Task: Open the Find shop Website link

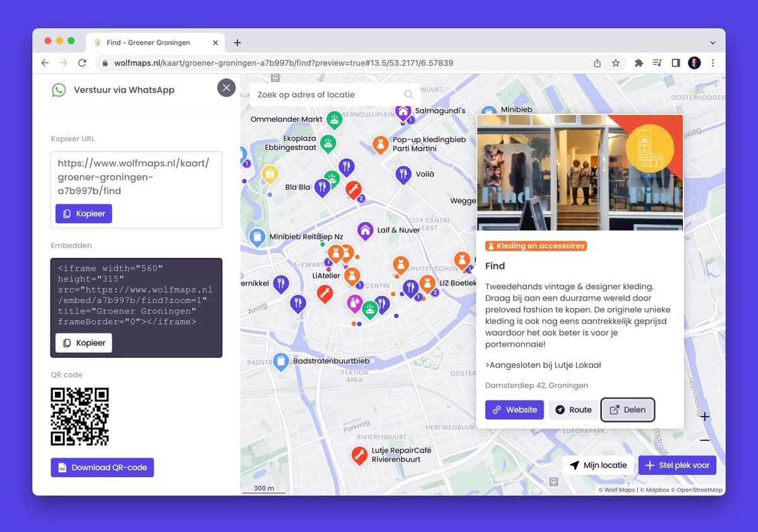Action: coord(514,410)
